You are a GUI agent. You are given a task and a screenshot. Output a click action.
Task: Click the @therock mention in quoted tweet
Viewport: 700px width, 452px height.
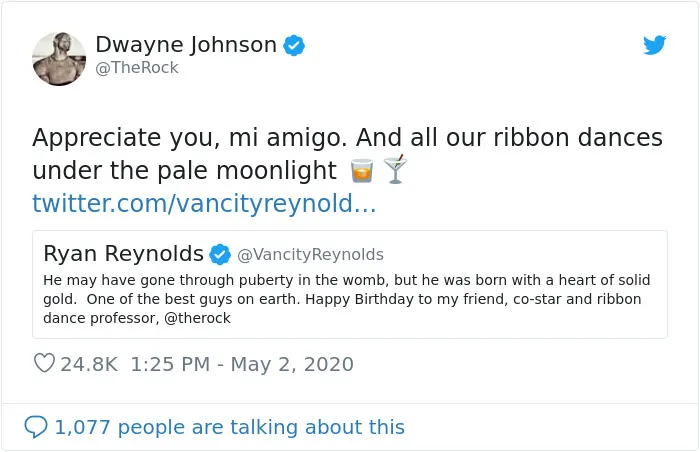pos(197,318)
